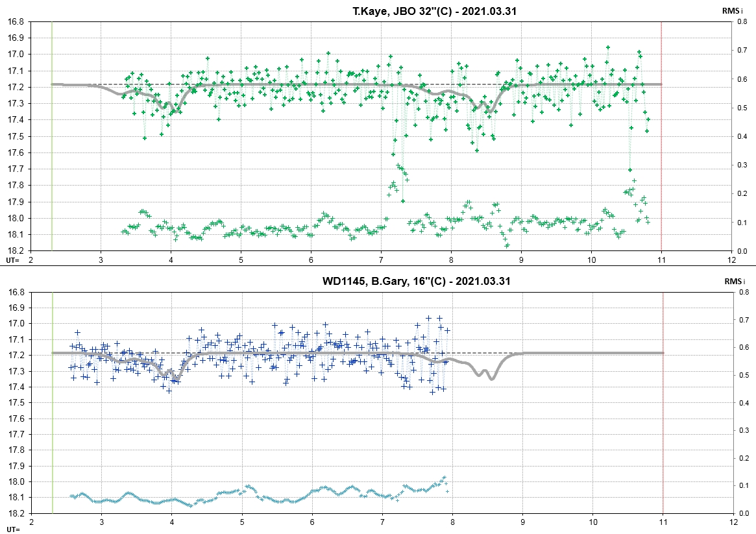
Task: Click UT hour tick 11 on the T.Kaye chart
Action: pos(661,260)
